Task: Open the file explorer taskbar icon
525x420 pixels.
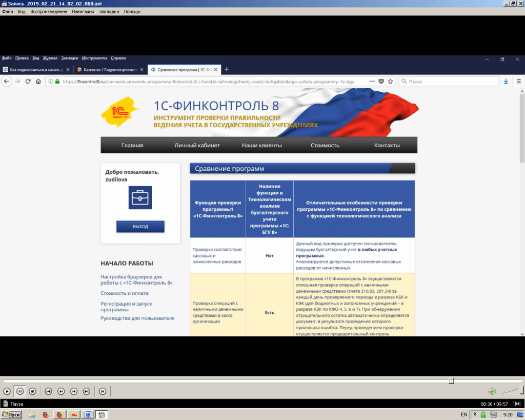Action: [32, 415]
